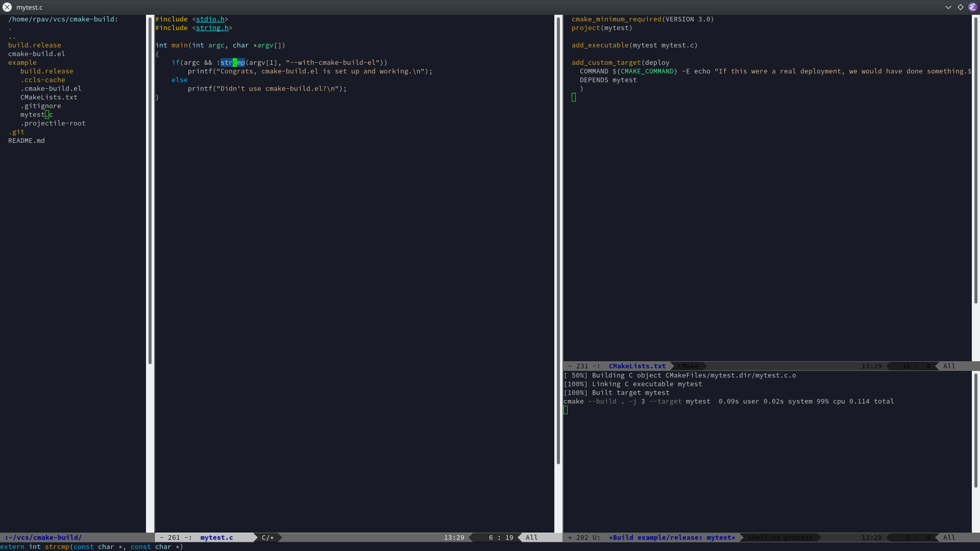Click the CMake mode indicator in mode line

pyautogui.click(x=688, y=366)
